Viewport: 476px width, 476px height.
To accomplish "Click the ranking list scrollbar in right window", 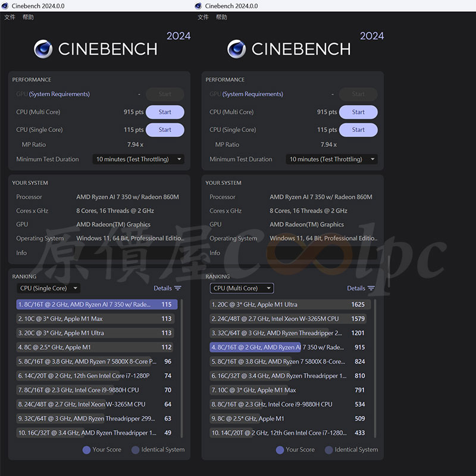I will [375, 368].
